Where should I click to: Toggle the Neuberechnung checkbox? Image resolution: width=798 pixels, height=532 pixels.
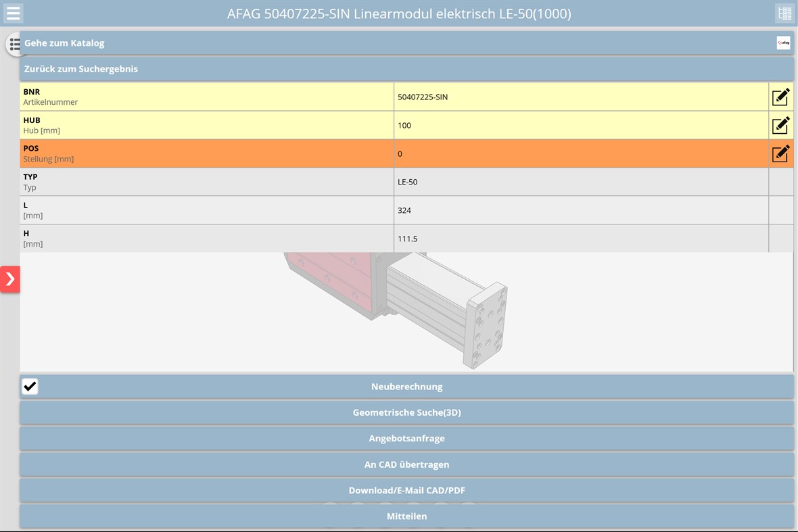tap(30, 387)
